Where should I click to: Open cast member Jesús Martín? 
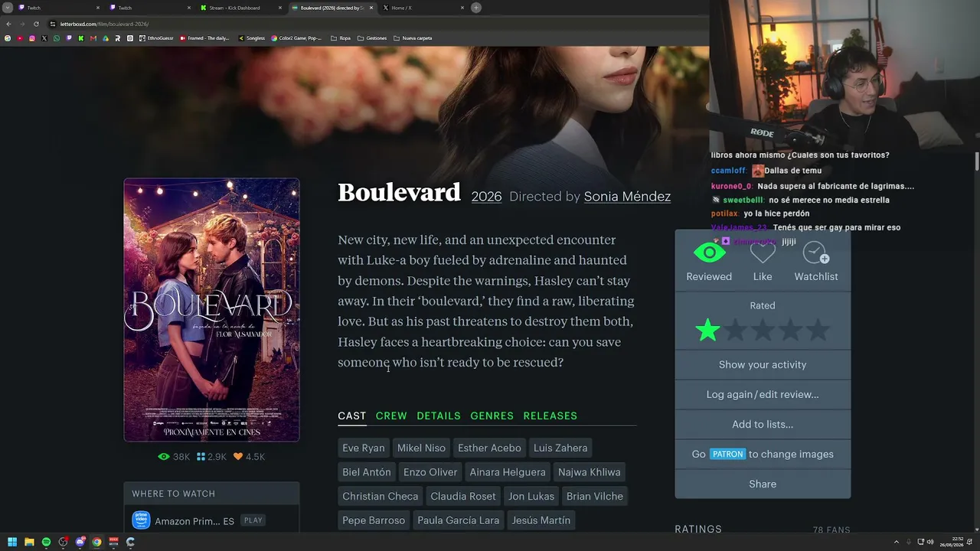[540, 520]
